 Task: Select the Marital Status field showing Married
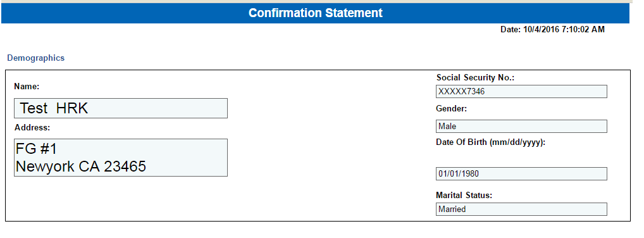[x=521, y=209]
